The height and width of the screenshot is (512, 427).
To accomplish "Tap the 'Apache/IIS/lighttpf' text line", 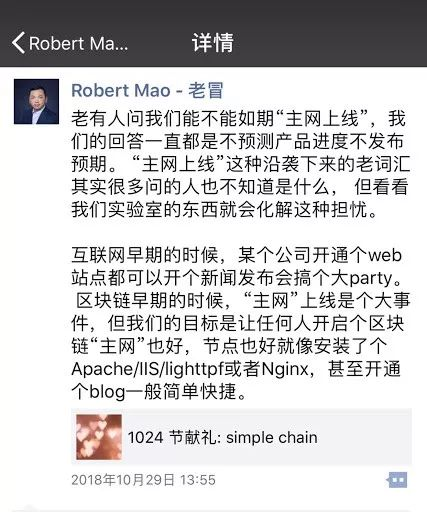I will [x=148, y=369].
